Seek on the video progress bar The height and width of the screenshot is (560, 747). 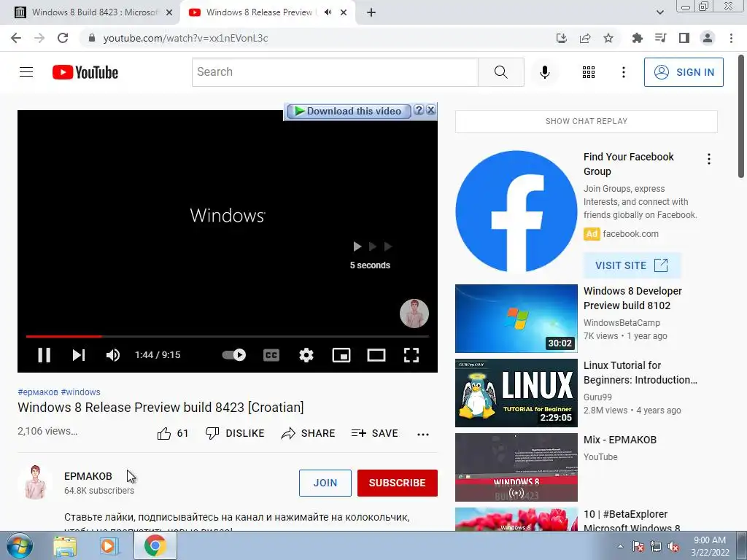(228, 336)
